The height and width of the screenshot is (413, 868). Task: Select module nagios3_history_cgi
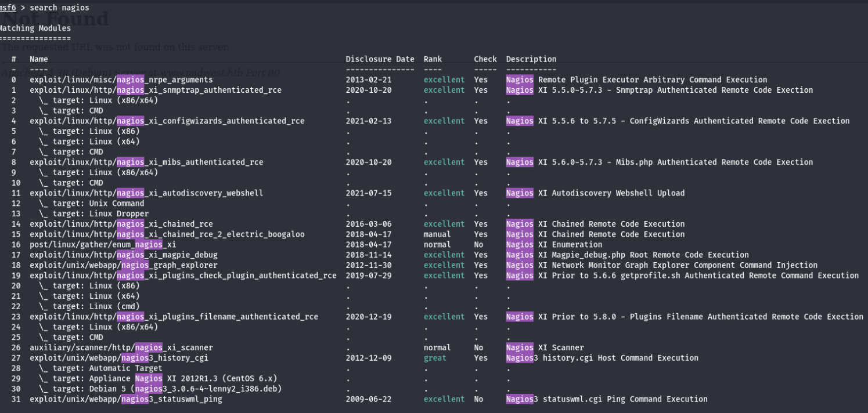[x=119, y=358]
